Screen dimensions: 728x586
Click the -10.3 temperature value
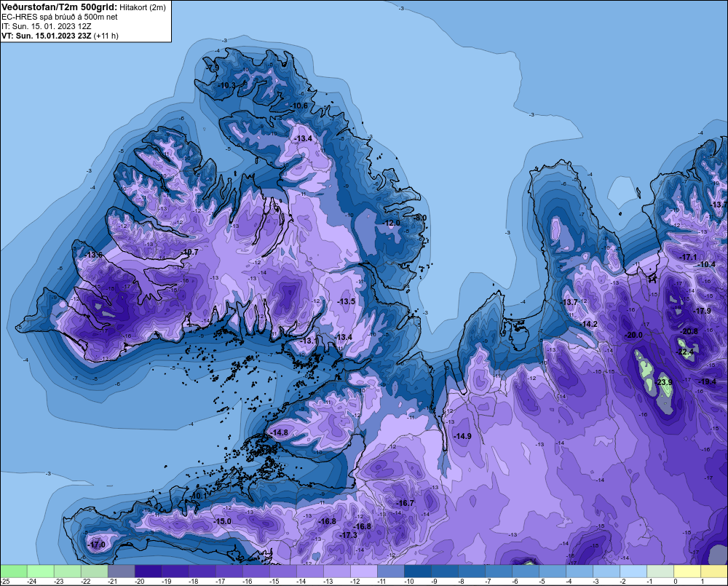(x=227, y=85)
